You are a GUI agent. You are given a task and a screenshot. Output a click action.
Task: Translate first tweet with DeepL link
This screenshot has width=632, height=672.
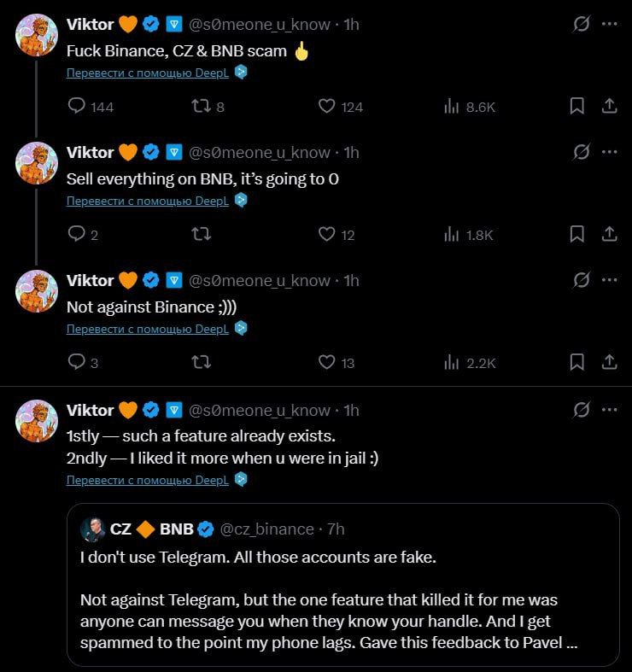148,73
